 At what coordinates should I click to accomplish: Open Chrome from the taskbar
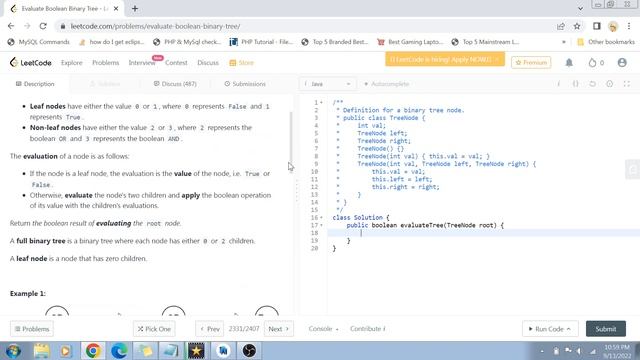[93, 351]
